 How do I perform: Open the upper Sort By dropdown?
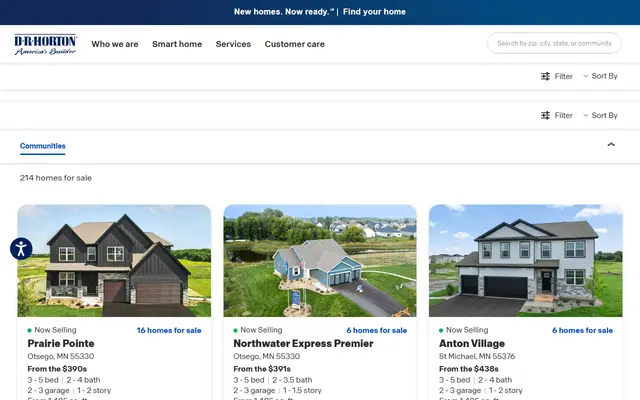point(600,76)
